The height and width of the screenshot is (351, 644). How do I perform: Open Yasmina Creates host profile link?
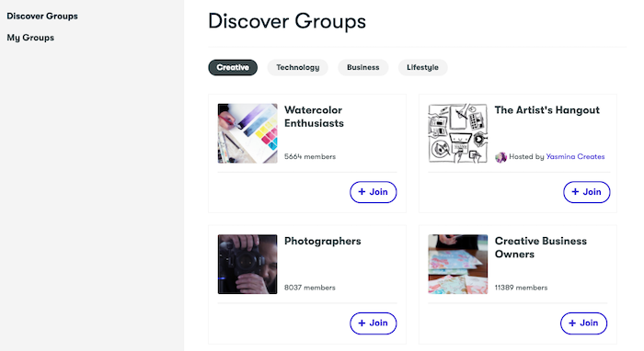click(575, 156)
